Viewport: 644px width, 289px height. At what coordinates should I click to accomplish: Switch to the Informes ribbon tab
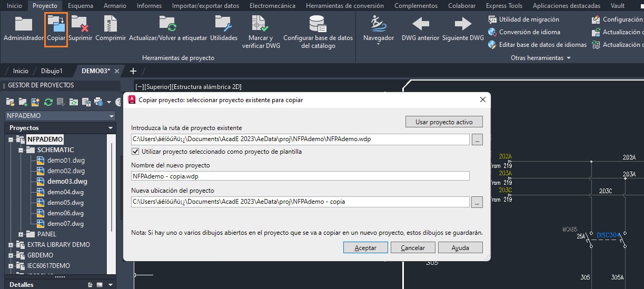(149, 6)
